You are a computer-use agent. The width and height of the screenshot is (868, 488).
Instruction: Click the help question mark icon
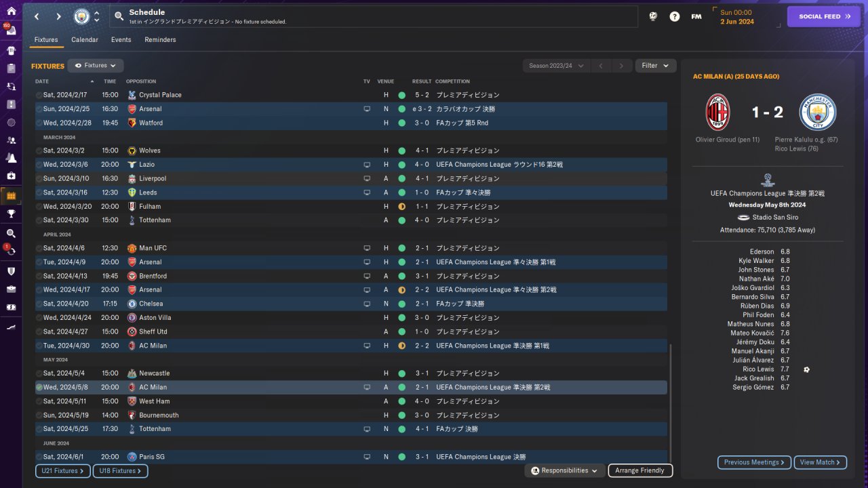(x=675, y=16)
